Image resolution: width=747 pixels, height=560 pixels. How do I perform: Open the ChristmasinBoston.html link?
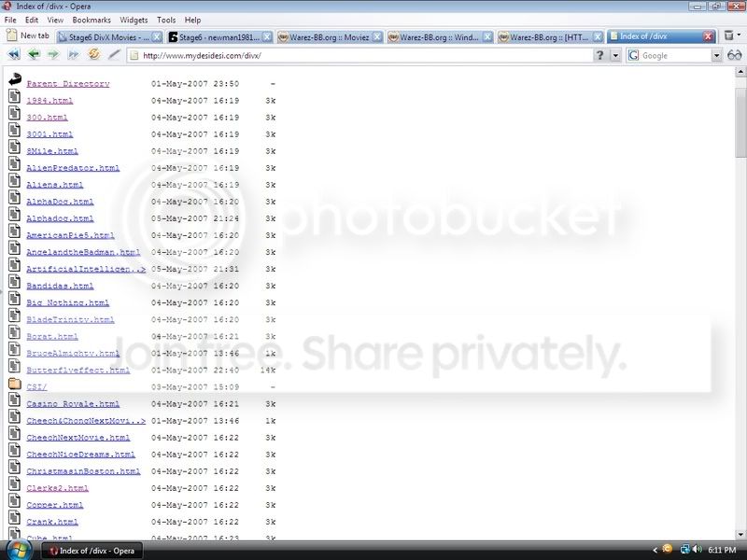click(x=83, y=471)
